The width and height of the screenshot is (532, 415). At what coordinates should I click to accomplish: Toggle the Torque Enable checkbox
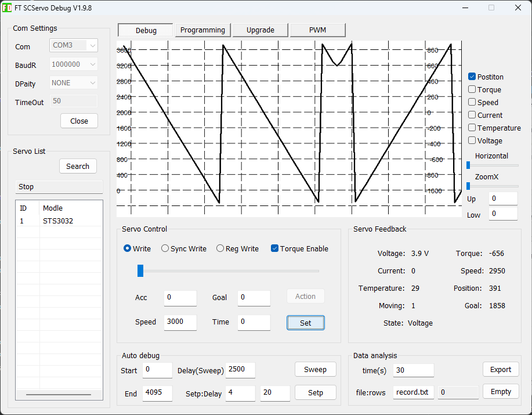tap(274, 248)
